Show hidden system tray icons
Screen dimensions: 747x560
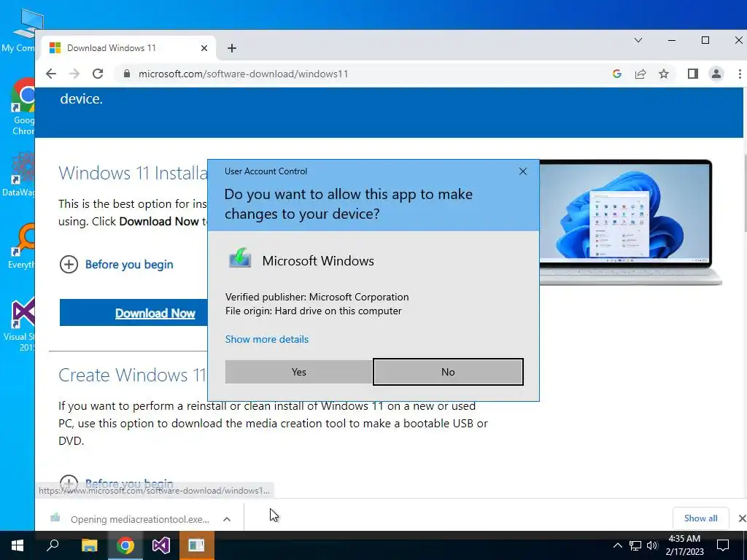click(617, 545)
